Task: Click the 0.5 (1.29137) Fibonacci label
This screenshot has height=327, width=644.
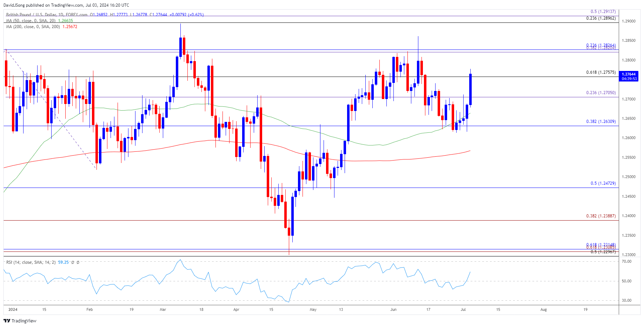Action: coord(603,12)
